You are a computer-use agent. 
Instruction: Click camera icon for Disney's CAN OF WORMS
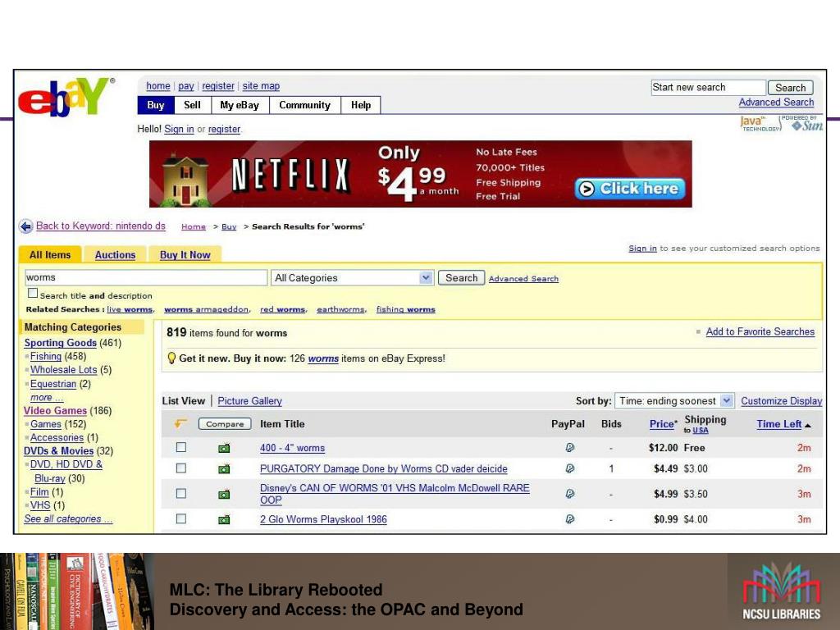point(224,494)
